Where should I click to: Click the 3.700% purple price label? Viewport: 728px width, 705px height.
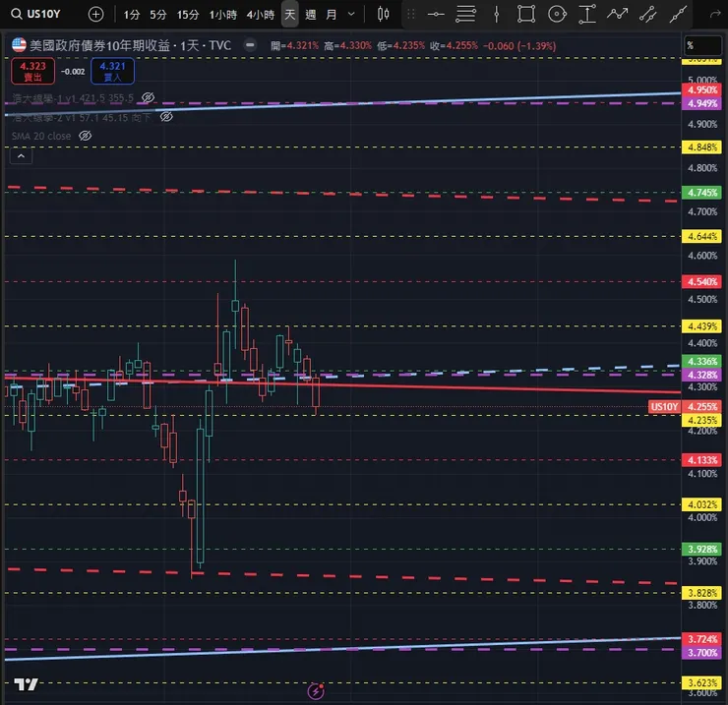[x=702, y=653]
